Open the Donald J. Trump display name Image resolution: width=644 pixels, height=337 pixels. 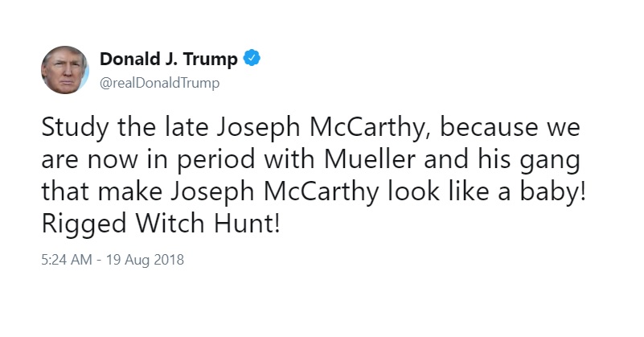pos(168,60)
